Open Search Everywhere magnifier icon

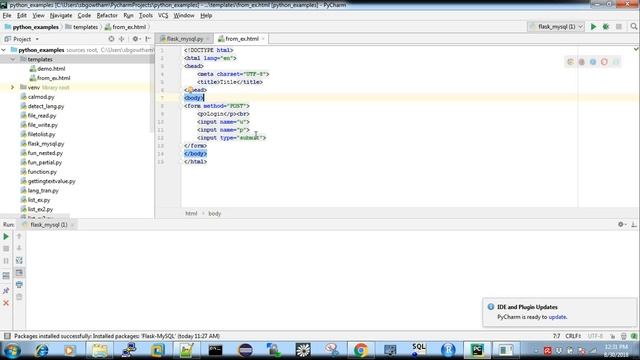(x=633, y=27)
